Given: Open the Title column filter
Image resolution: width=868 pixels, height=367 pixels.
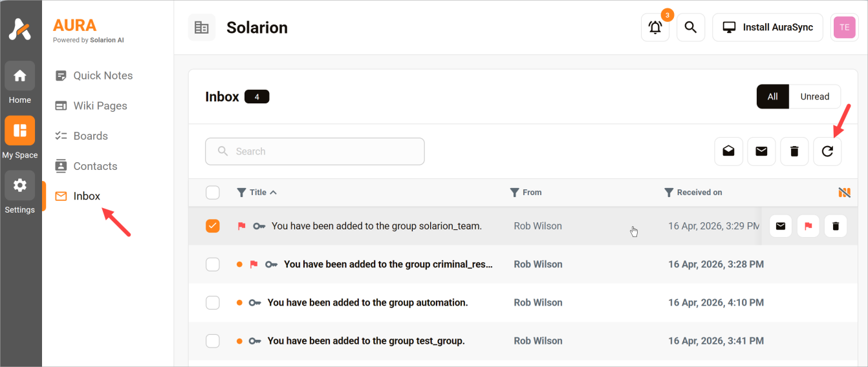Looking at the screenshot, I should point(241,193).
